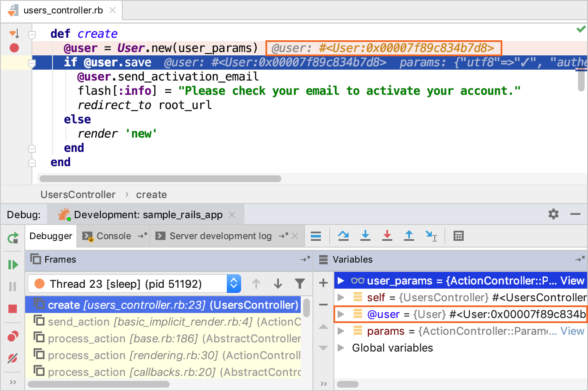Select the create [users_controller.rb:23] frame

click(163, 305)
